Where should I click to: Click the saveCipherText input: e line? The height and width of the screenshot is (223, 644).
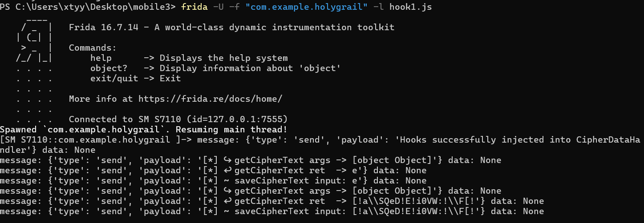[x=213, y=180]
